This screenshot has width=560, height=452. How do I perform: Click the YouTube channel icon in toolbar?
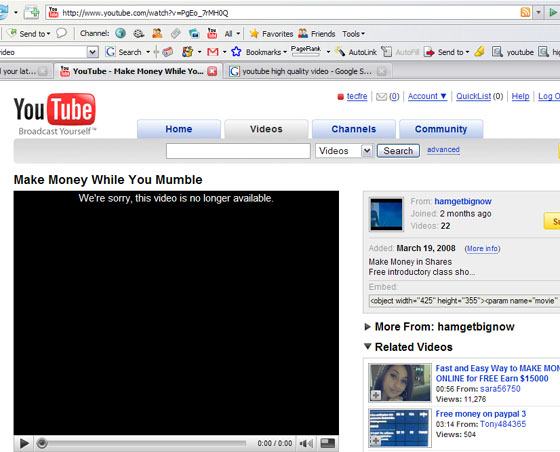(212, 34)
